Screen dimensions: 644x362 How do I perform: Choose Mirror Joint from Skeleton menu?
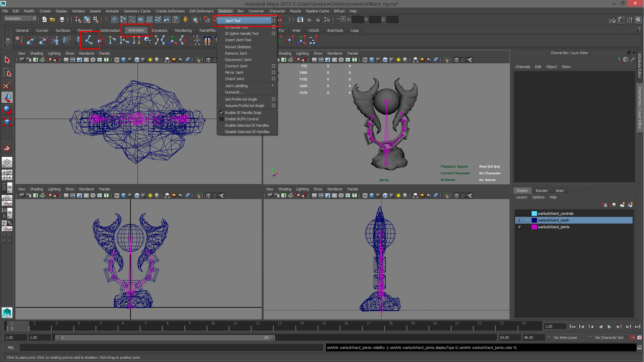pos(234,72)
